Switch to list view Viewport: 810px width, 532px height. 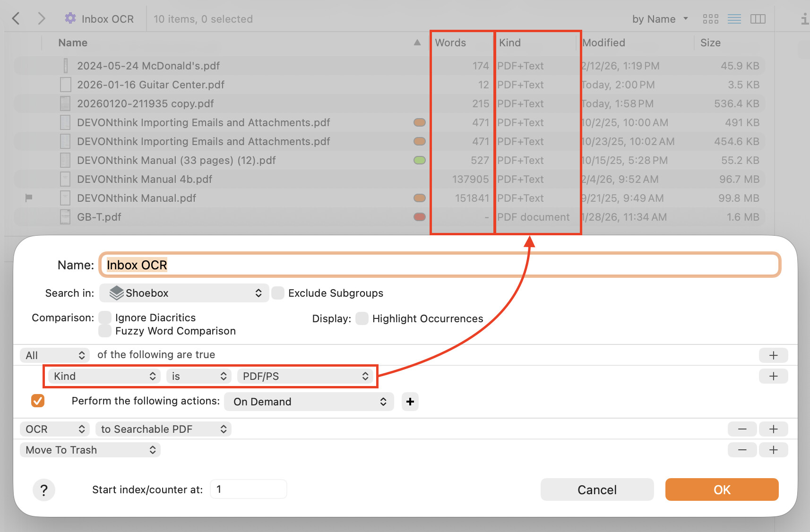[x=734, y=19]
